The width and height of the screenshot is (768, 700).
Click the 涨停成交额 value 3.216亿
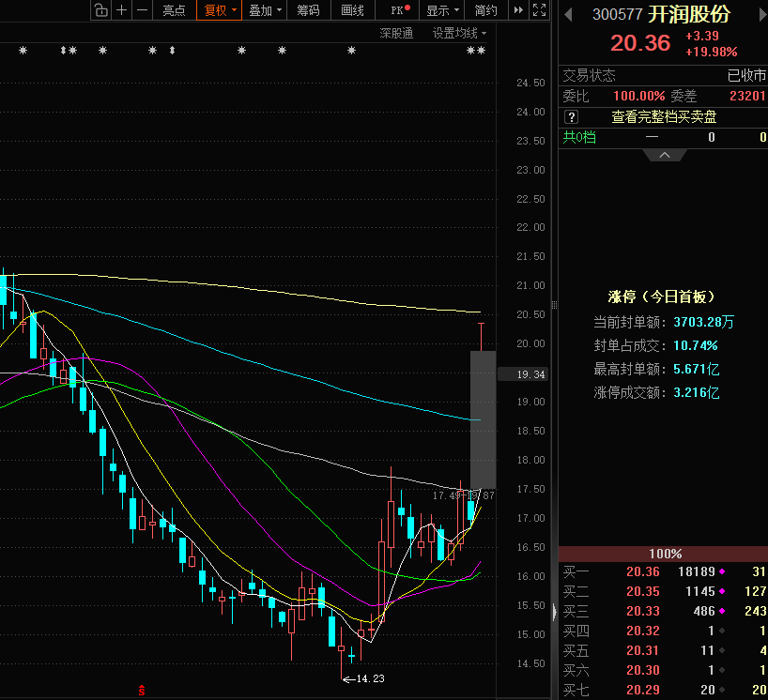pyautogui.click(x=696, y=392)
